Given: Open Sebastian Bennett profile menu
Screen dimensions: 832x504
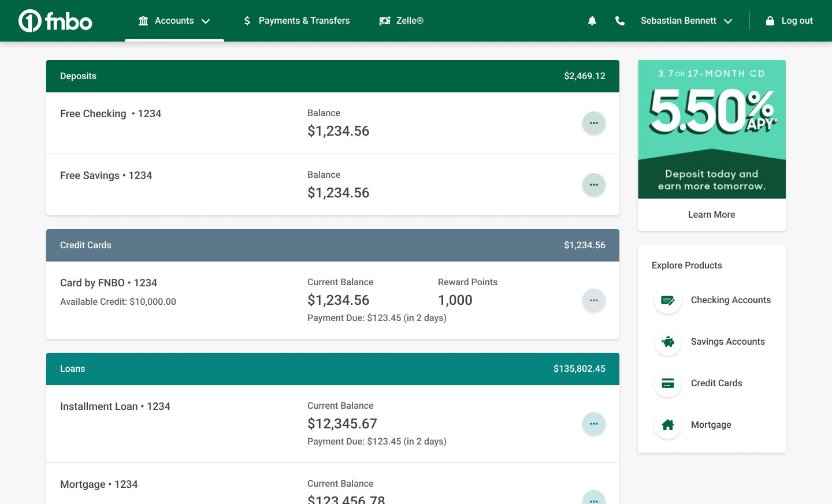Looking at the screenshot, I should [686, 21].
